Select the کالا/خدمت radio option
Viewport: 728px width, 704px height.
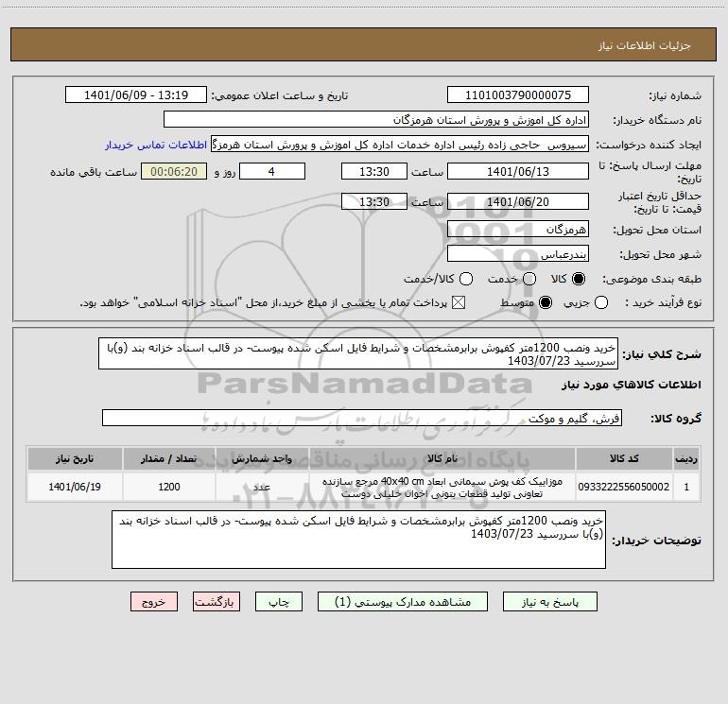coord(466,279)
